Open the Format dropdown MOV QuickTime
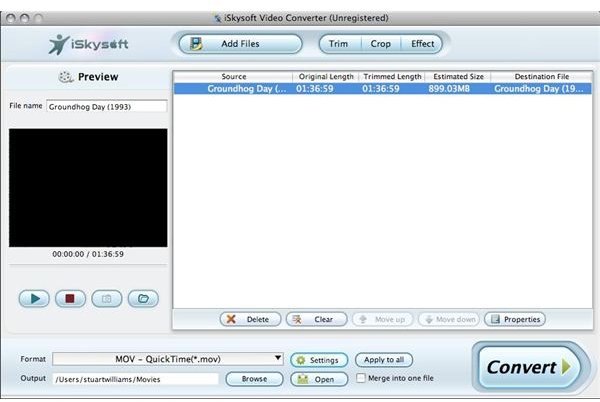600x402 pixels. (168, 359)
